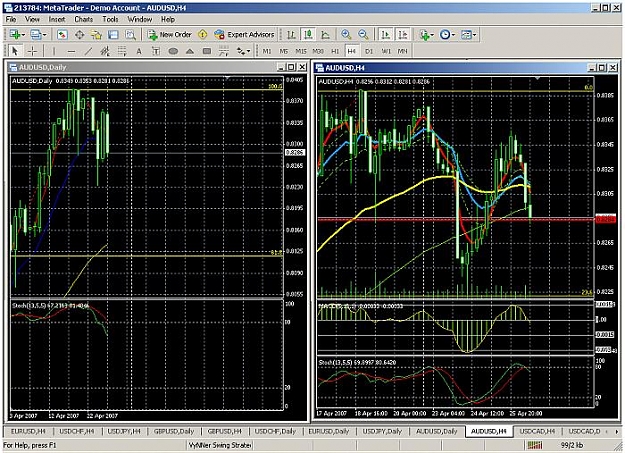The height and width of the screenshot is (453, 625).
Task: Switch to the USDJPY,H4 chart tab
Action: click(124, 431)
